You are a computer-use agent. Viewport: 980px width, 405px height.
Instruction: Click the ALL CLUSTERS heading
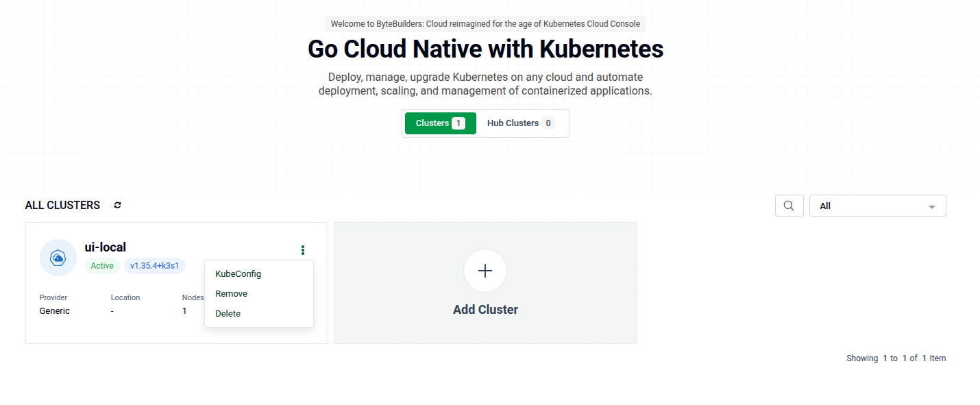(x=62, y=206)
